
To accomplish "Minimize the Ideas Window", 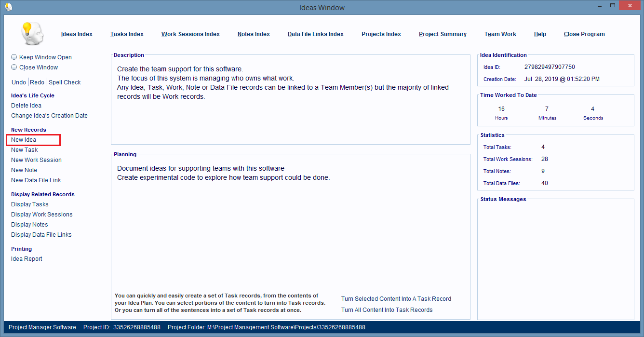I will [600, 6].
